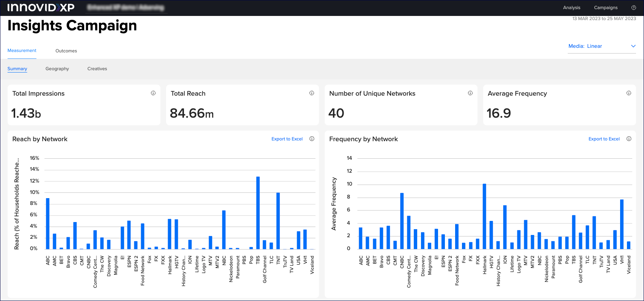Click the TNT bar in Reach chart
The width and height of the screenshot is (644, 301).
point(278,221)
